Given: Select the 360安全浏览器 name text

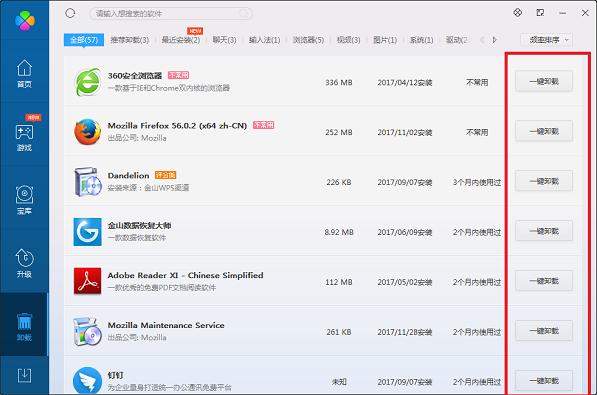Looking at the screenshot, I should click(x=135, y=75).
